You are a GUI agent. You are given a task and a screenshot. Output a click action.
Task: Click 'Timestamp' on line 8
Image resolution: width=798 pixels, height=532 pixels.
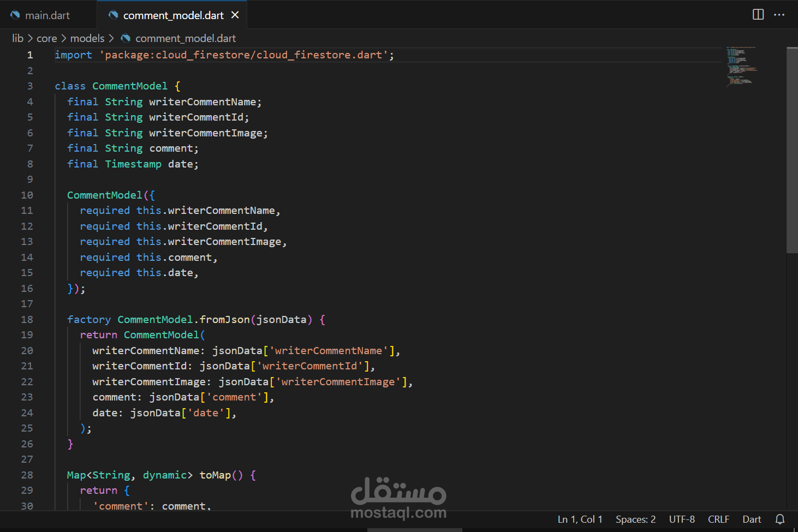coord(133,164)
